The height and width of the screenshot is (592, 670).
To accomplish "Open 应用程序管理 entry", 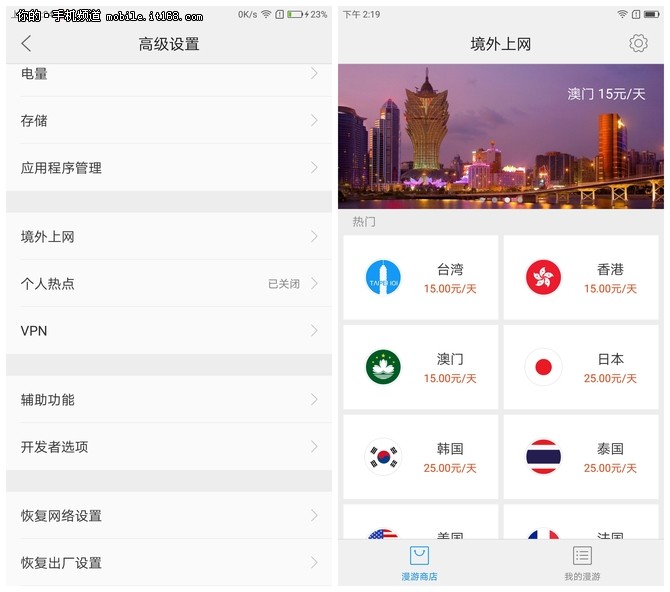I will [168, 168].
